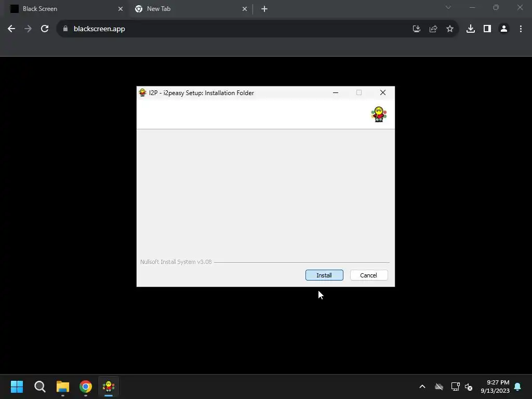Click the Nullsoft Install System v3.08 text
The image size is (532, 399).
pos(176,262)
